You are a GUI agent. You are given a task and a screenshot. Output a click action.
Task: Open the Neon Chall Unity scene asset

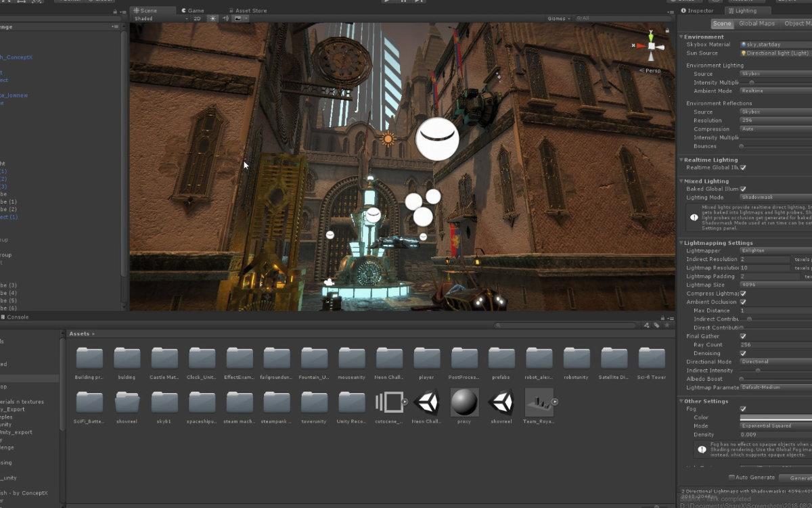tap(426, 402)
